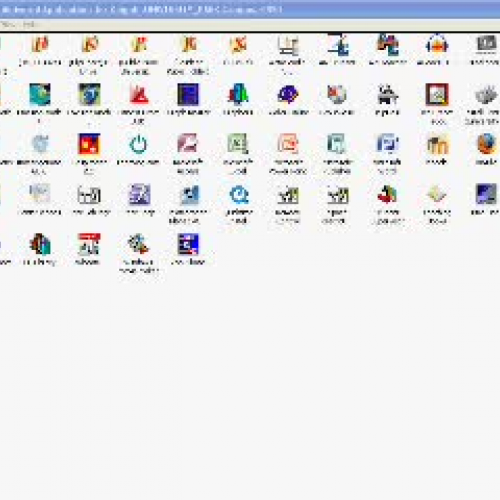
Task: Open the blue QuickTime Player Q icon
Action: (239, 194)
